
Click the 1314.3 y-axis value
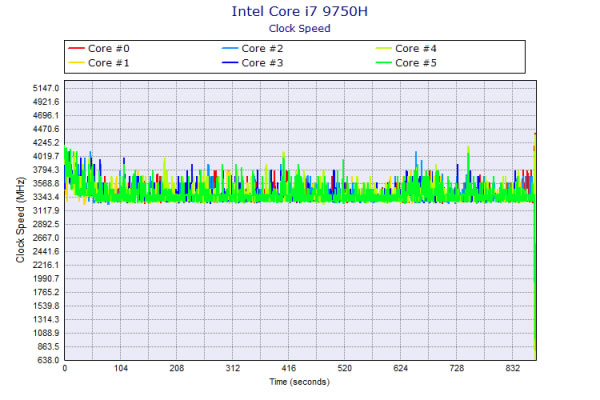pos(46,319)
